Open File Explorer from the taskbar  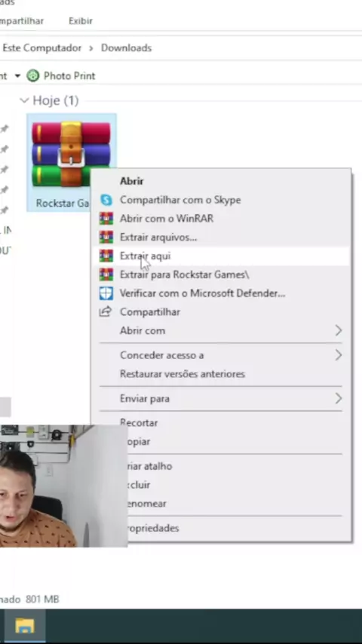(x=25, y=626)
